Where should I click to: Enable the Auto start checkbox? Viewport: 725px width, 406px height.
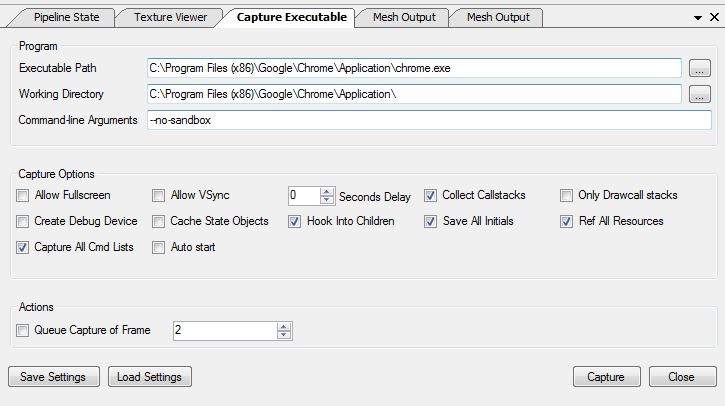tap(159, 247)
